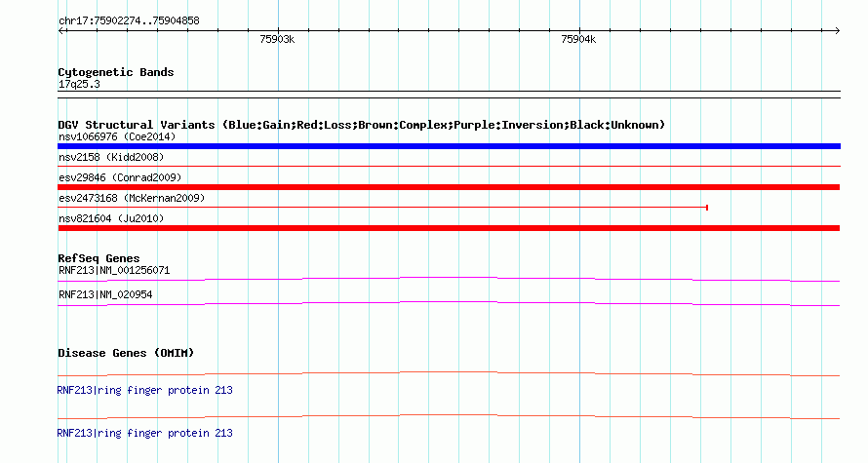The height and width of the screenshot is (463, 868).
Task: Open the second RNF213|ring finger protein 213 link
Action: tap(145, 433)
